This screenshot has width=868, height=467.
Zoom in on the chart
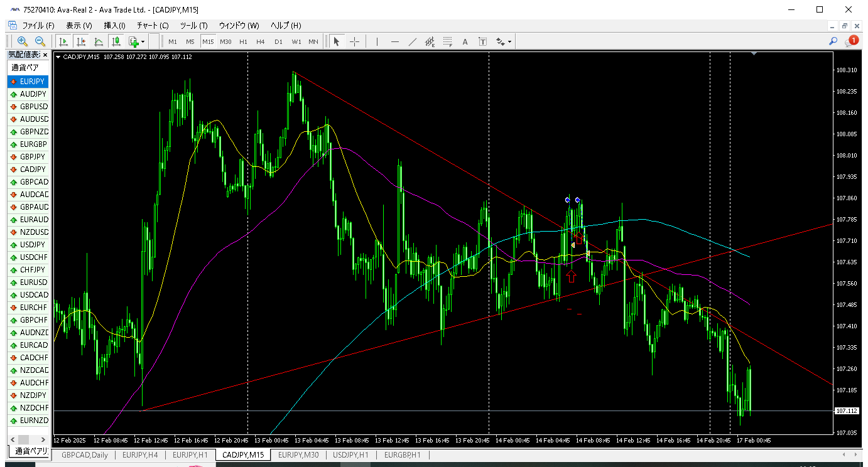pos(23,41)
